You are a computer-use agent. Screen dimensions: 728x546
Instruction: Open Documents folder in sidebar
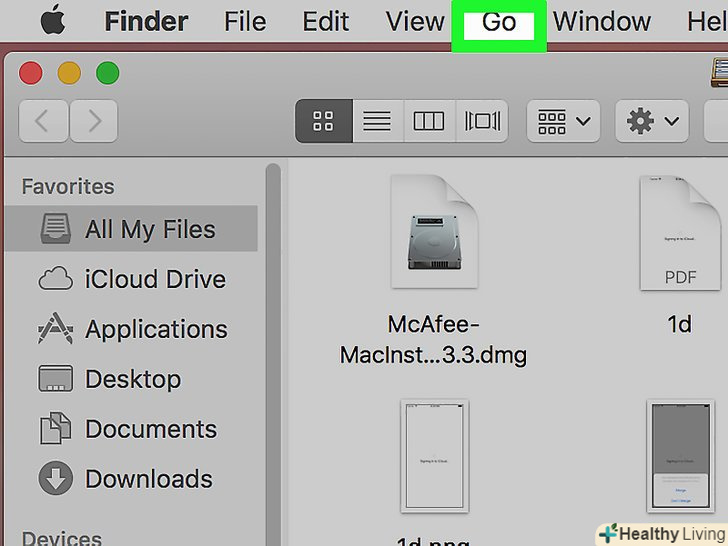[131, 429]
